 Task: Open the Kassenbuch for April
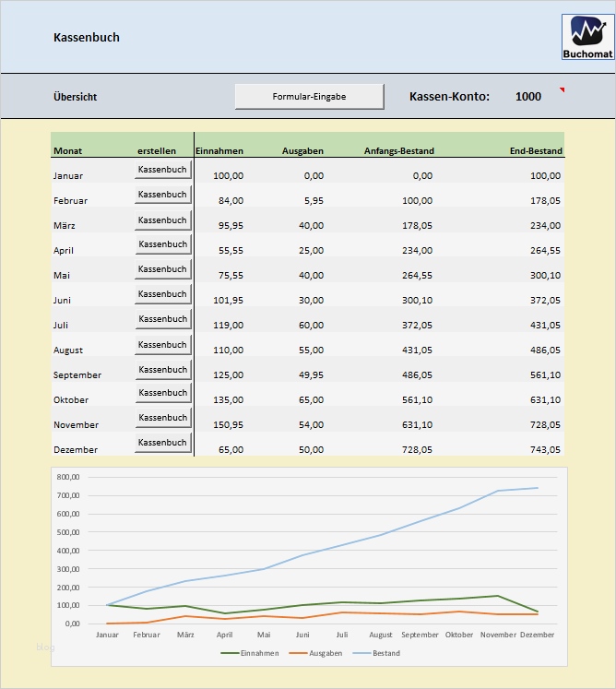pyautogui.click(x=162, y=244)
